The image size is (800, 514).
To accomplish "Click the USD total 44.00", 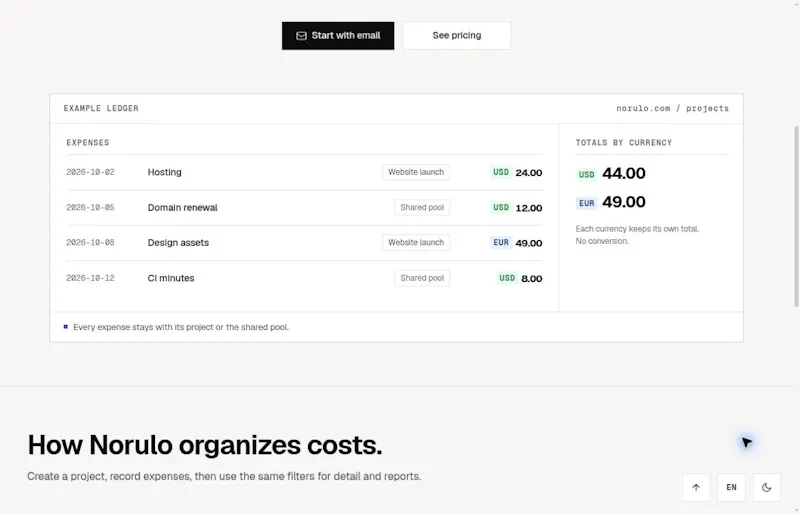I will coord(623,174).
